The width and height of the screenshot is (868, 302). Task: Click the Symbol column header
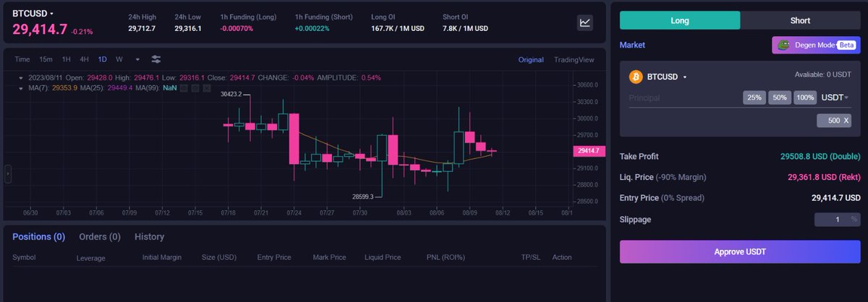24,257
